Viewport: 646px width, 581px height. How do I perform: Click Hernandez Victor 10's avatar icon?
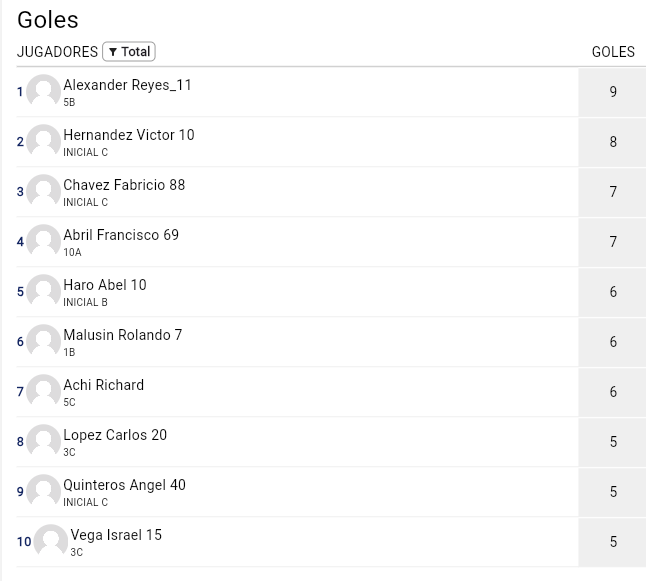coord(43,141)
